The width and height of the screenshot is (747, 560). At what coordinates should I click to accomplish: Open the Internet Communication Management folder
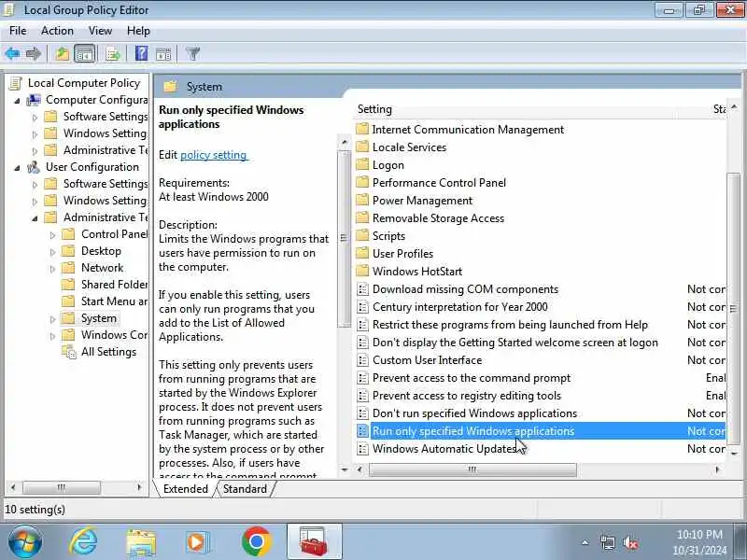tap(468, 130)
